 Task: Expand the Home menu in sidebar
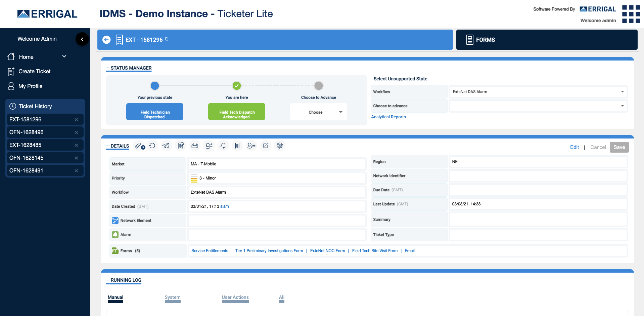(x=64, y=56)
